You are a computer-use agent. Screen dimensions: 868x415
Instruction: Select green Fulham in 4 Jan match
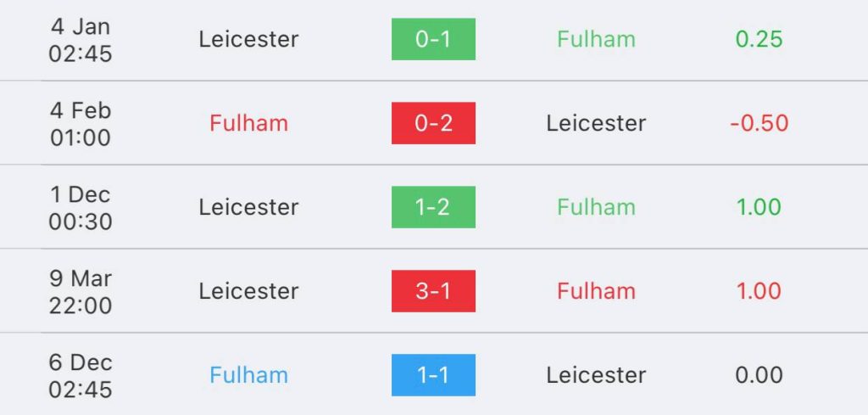coord(596,39)
